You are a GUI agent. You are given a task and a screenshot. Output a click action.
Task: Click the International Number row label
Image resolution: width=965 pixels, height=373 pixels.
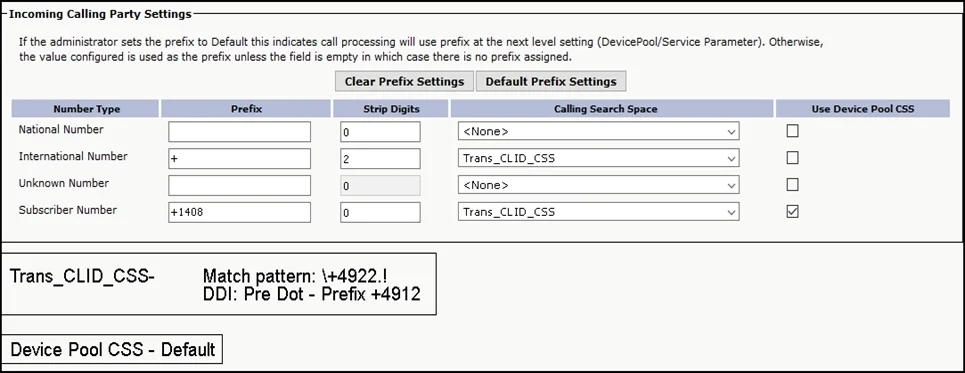pyautogui.click(x=73, y=156)
